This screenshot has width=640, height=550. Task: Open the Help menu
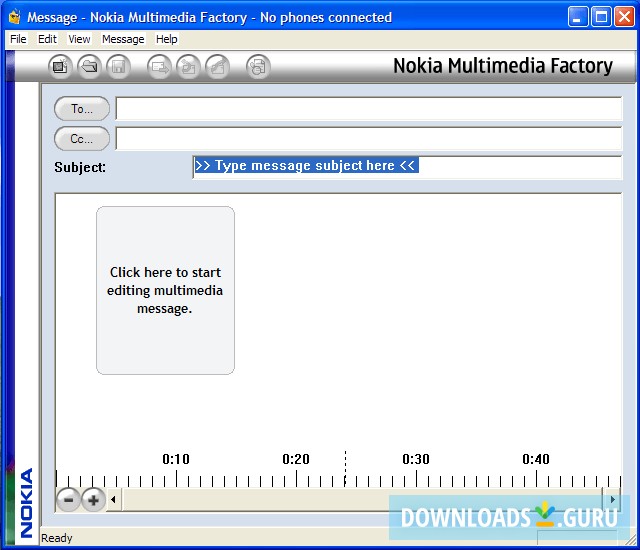[x=167, y=39]
